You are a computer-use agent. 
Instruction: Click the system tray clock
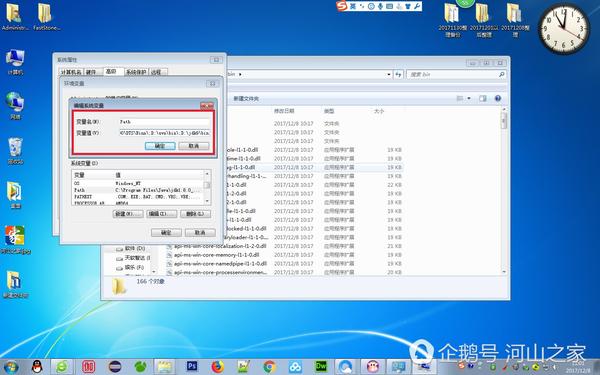click(579, 367)
